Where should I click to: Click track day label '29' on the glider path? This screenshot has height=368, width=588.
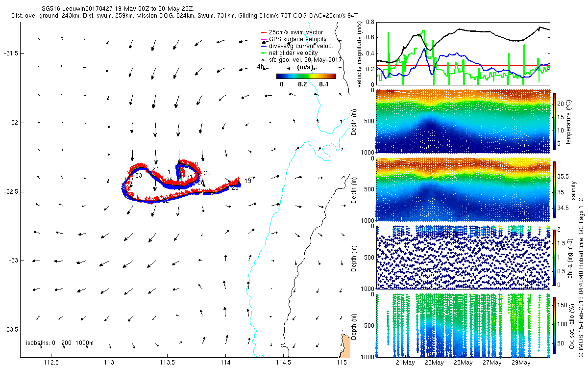207,173
